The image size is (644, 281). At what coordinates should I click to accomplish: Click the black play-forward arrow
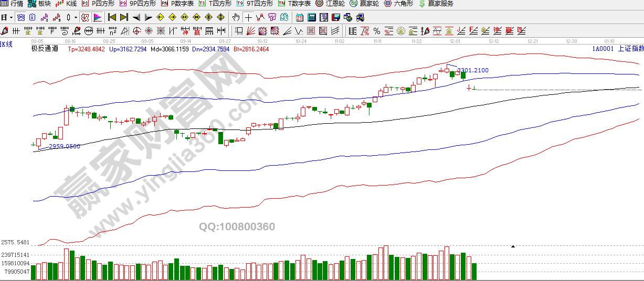tap(148, 17)
